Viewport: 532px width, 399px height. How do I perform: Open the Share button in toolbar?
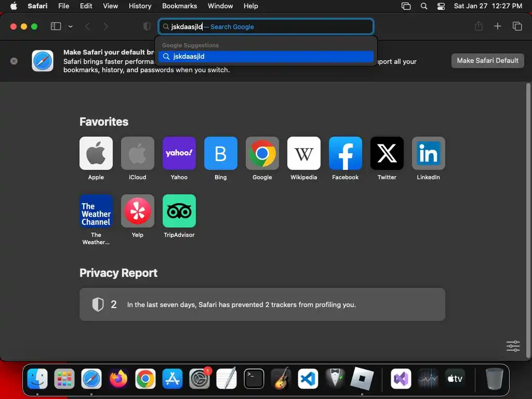(x=478, y=26)
